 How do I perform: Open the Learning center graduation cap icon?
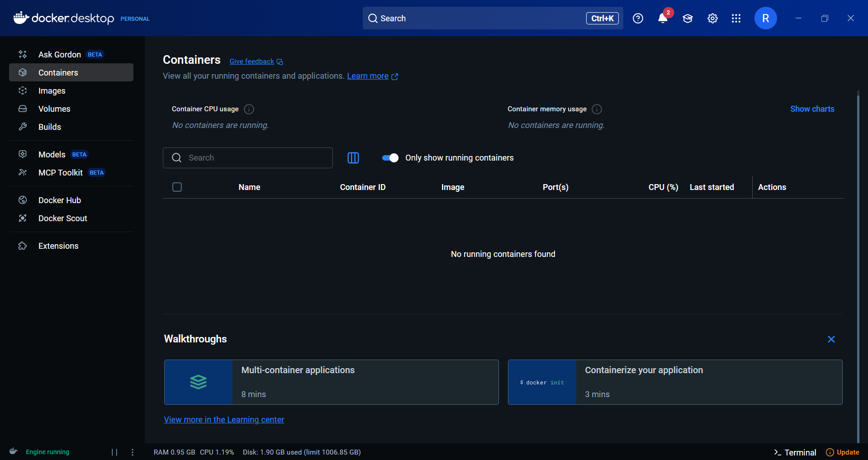pyautogui.click(x=688, y=18)
